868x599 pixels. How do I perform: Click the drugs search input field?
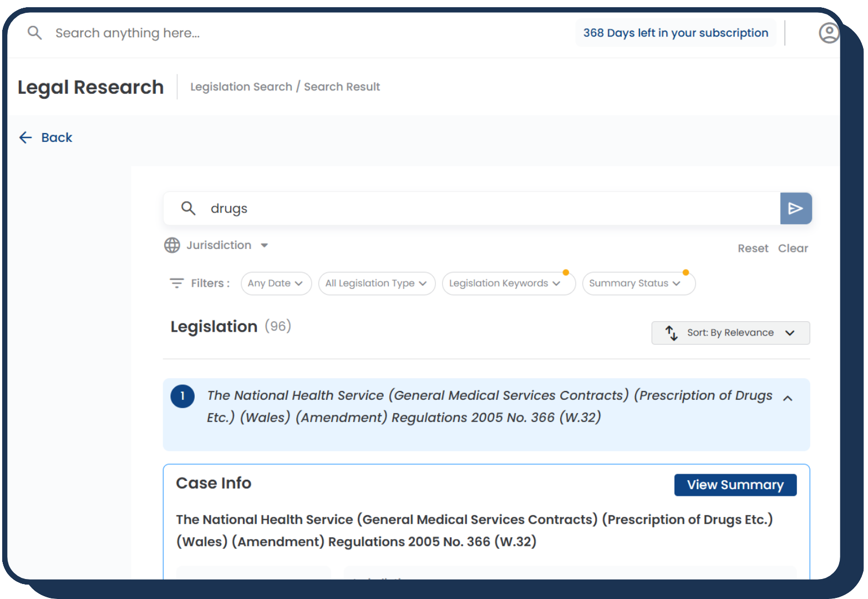click(488, 209)
